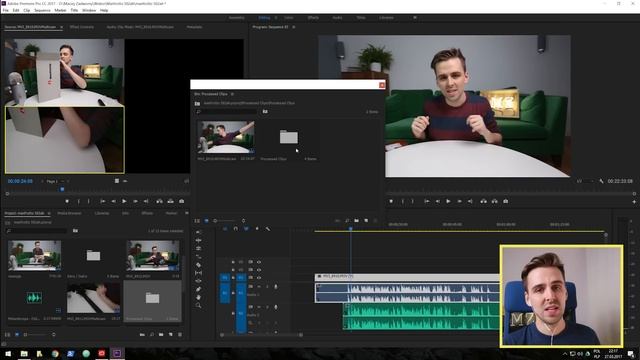The image size is (640, 360).
Task: Open Button Editor plus in Program monitor
Action: (x=634, y=202)
